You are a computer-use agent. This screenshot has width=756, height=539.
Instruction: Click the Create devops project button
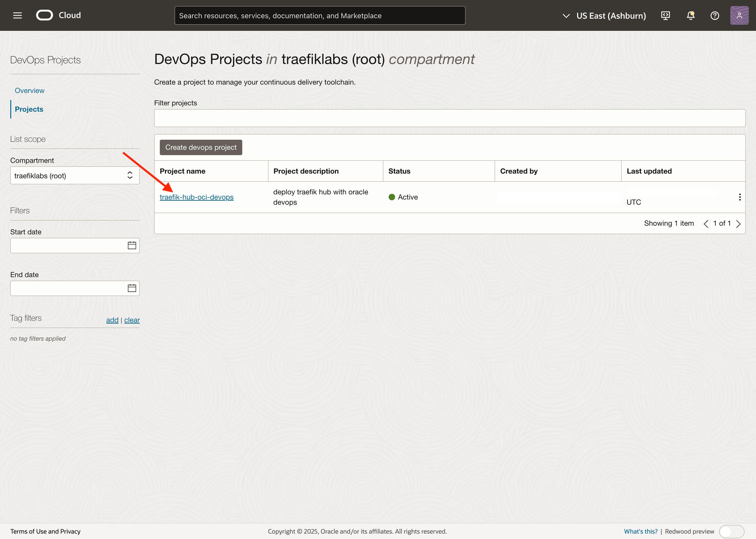coord(201,147)
